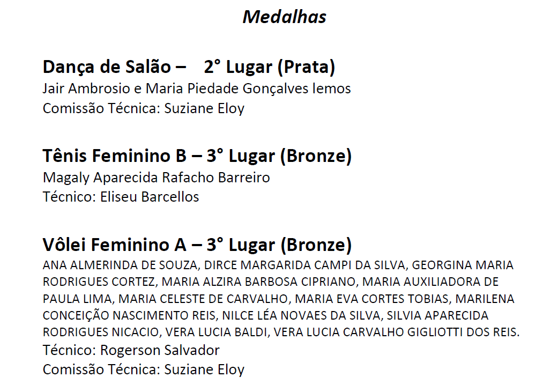The height and width of the screenshot is (392, 543).
Task: Click Técnico: Rogerson Salvador line
Action: (131, 350)
